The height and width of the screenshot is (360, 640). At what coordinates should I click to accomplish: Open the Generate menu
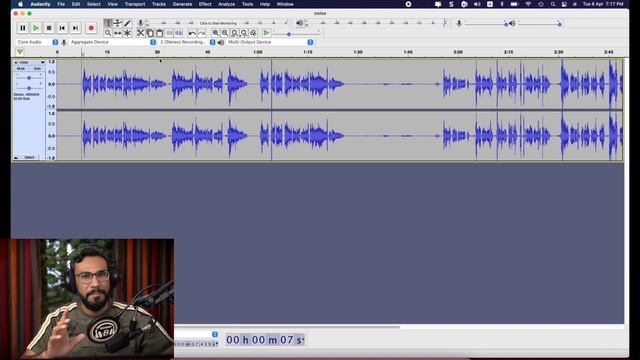182,4
